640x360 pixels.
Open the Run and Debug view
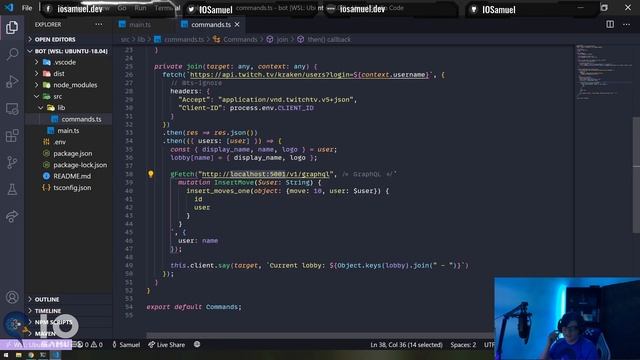coord(12,81)
